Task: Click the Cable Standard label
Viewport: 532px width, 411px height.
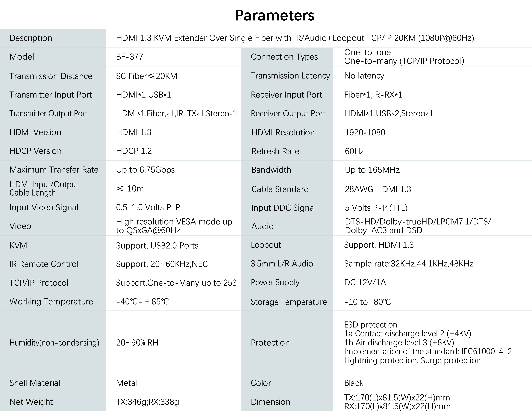Action: 280,189
